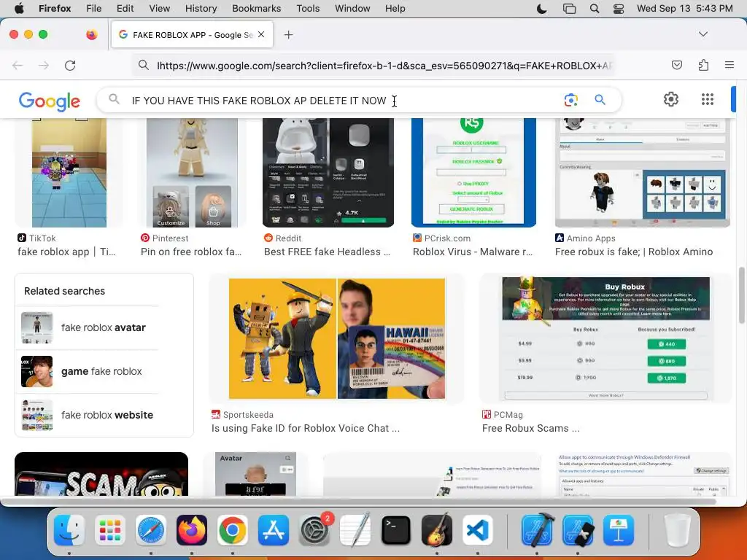Image resolution: width=747 pixels, height=560 pixels.
Task: Click the Google logo
Action: point(50,101)
